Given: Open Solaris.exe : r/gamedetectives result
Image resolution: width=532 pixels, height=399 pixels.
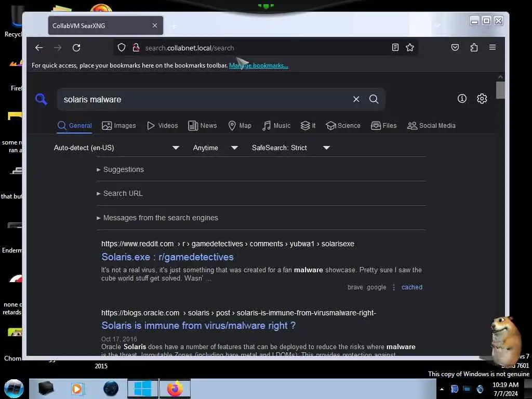Looking at the screenshot, I should (x=167, y=257).
